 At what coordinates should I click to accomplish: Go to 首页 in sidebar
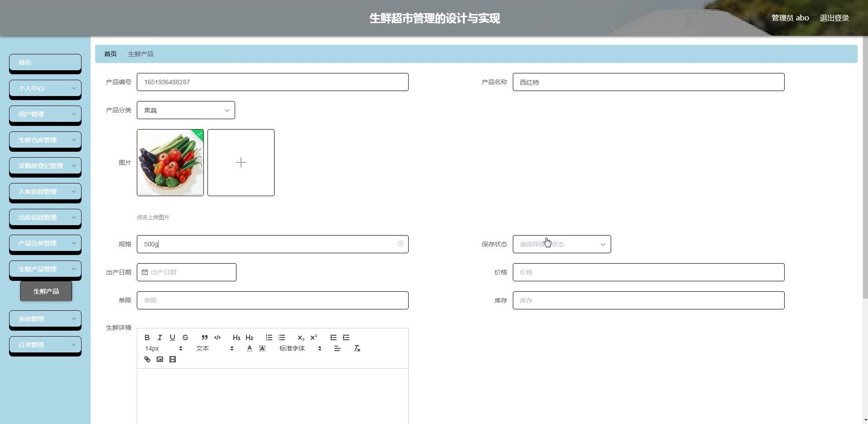click(45, 63)
